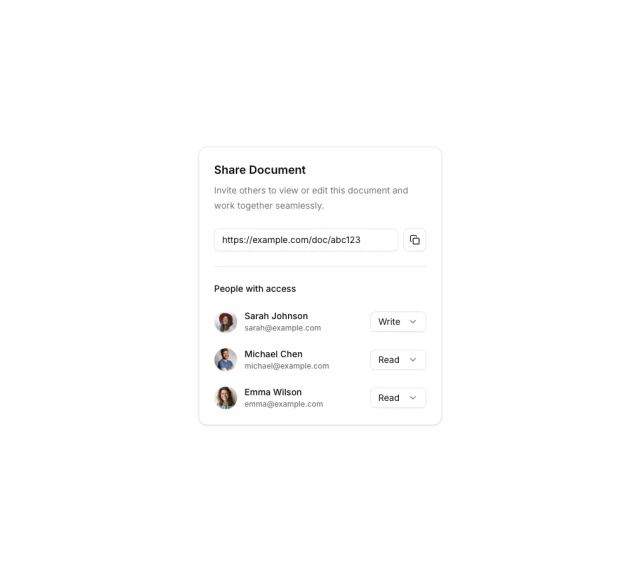This screenshot has height=571, width=640.
Task: Click the chevron in Michael Chen's row
Action: pyautogui.click(x=413, y=360)
